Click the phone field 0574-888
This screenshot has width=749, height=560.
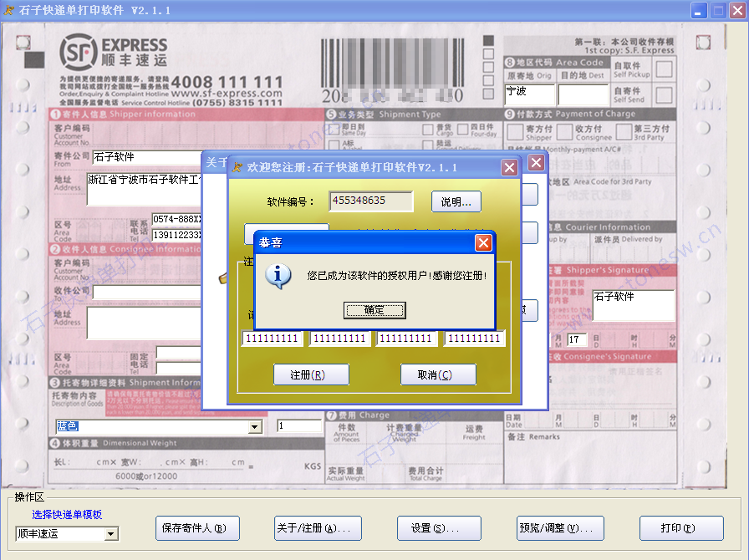(x=176, y=219)
